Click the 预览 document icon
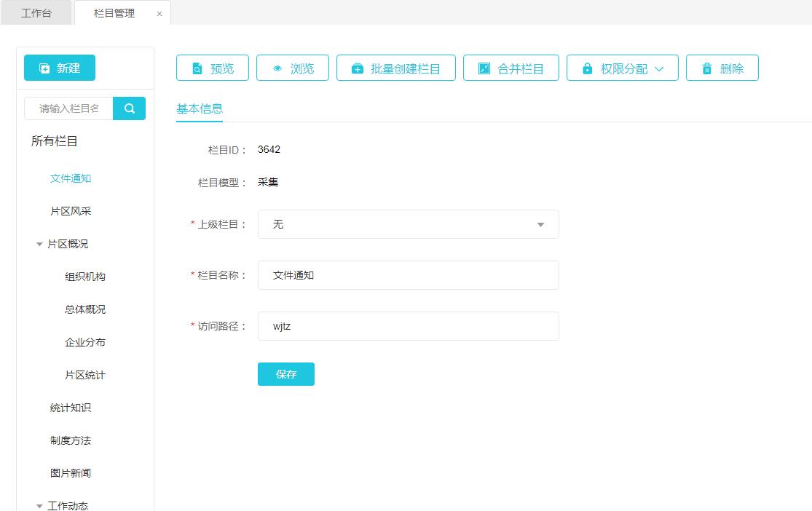The height and width of the screenshot is (511, 812). 197,68
